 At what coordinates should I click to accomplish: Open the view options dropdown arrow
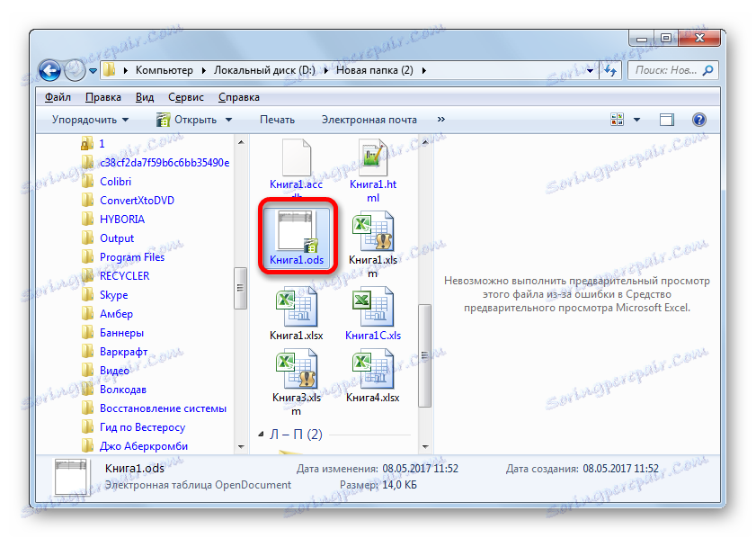click(636, 119)
